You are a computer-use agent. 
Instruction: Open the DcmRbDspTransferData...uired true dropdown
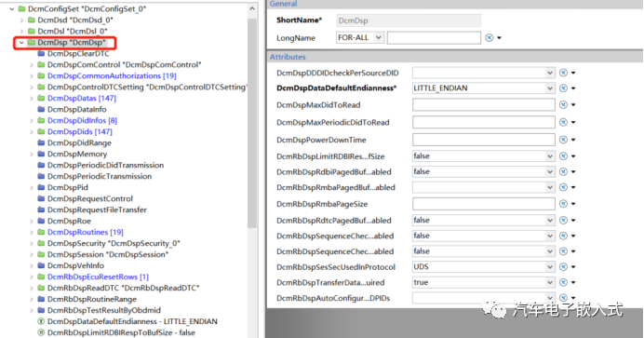pos(550,282)
